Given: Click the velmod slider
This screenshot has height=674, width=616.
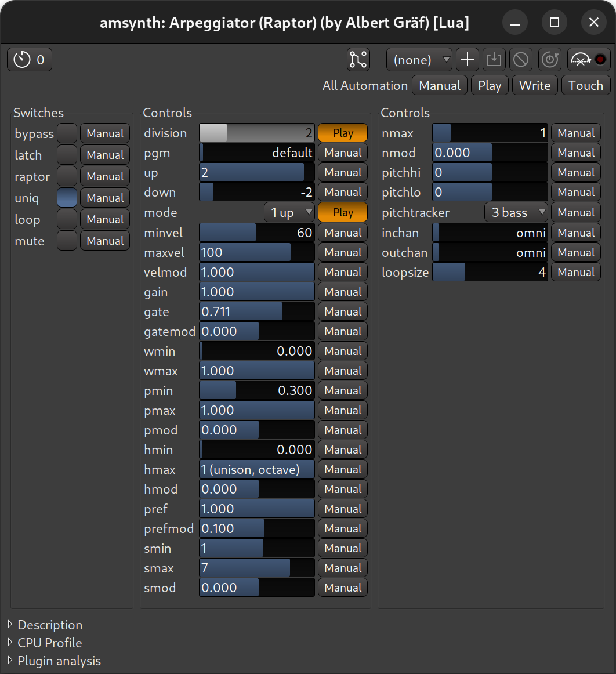Looking at the screenshot, I should (257, 272).
